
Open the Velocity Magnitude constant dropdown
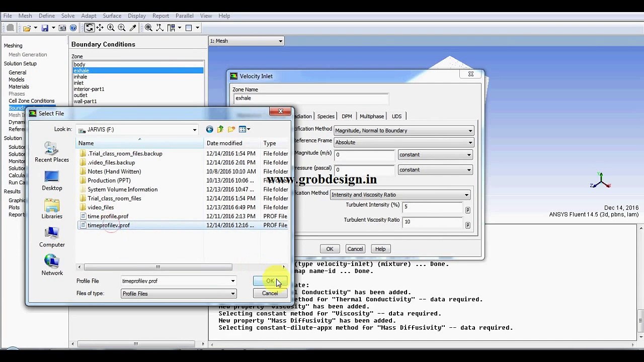[435, 155]
